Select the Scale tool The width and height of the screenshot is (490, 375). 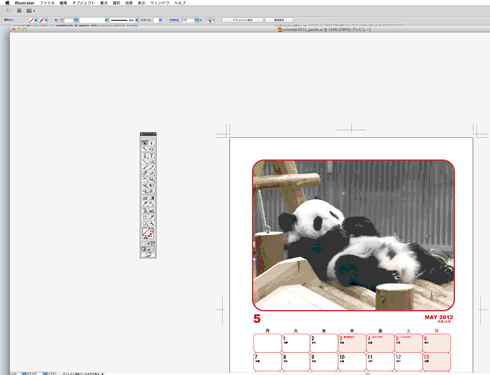click(x=152, y=180)
